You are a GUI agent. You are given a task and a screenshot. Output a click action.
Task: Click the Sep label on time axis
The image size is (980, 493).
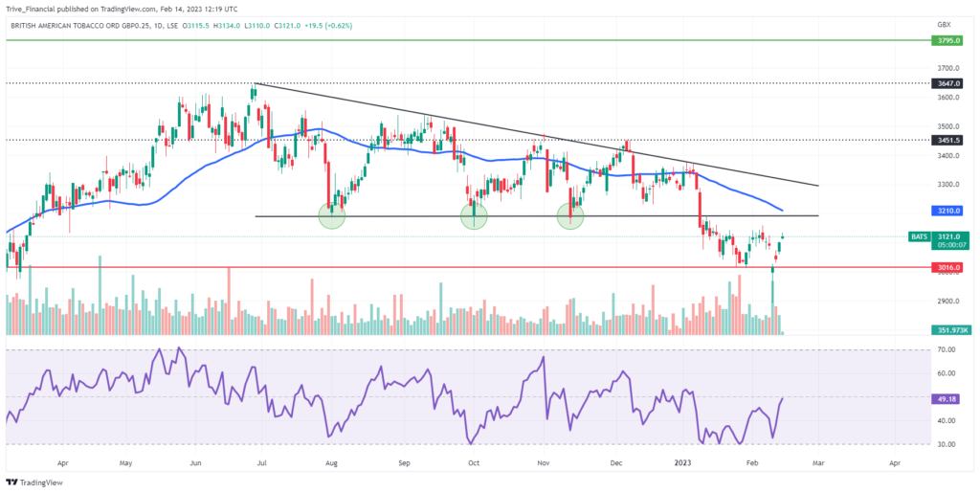click(x=404, y=463)
